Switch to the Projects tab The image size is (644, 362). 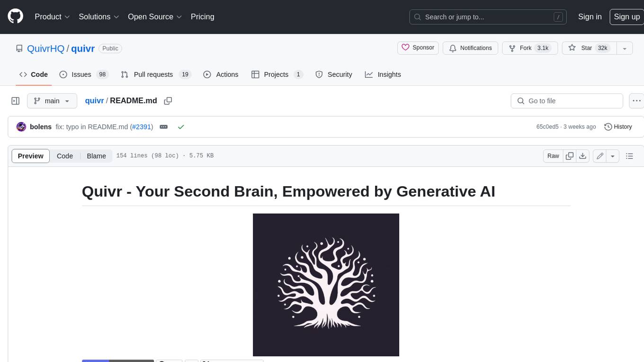277,74
